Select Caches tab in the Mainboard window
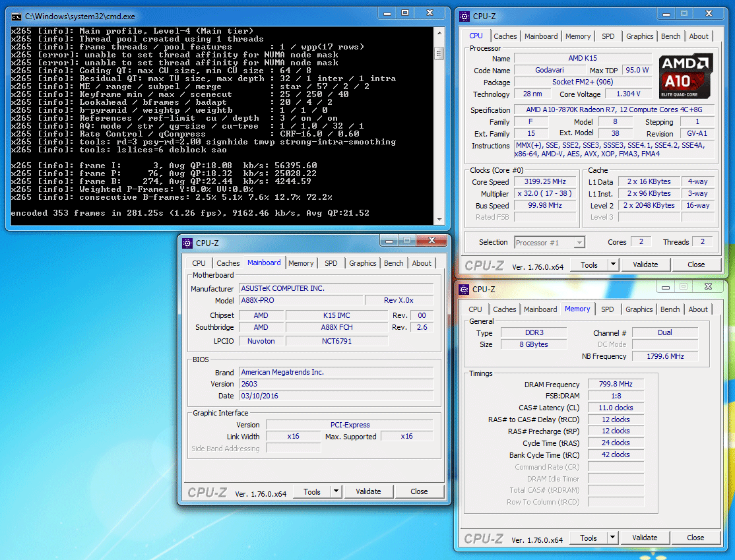Screen dimensions: 735x560 [228, 263]
